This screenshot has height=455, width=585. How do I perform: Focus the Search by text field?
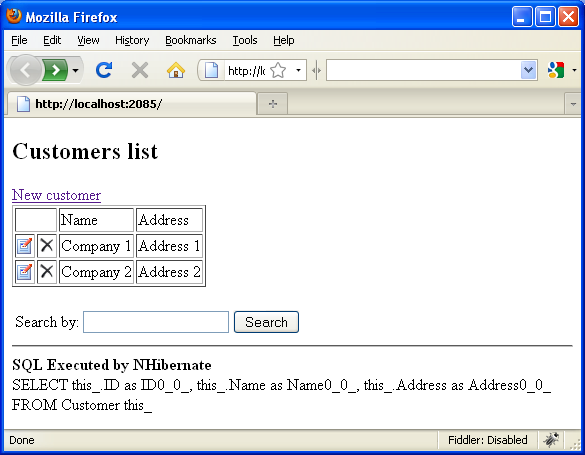coord(156,322)
